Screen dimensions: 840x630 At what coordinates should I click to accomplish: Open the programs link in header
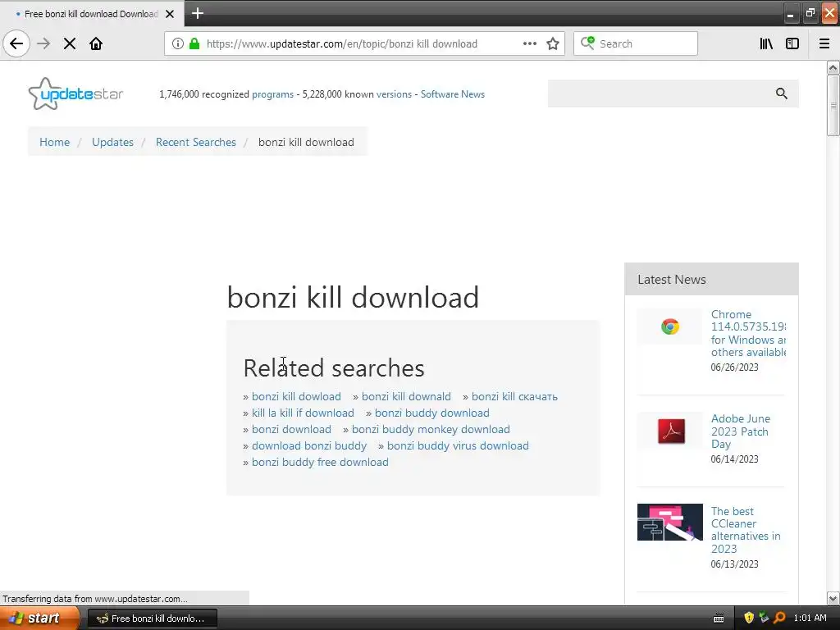272,94
